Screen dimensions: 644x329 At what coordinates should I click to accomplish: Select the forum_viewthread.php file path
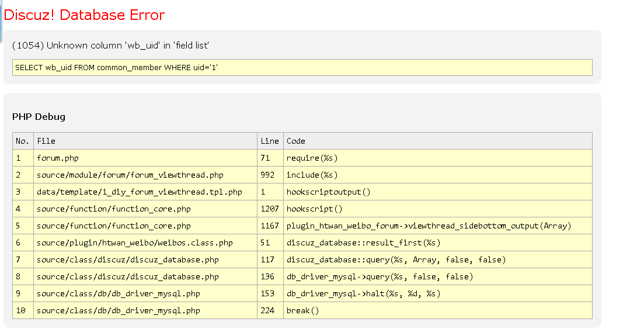130,175
